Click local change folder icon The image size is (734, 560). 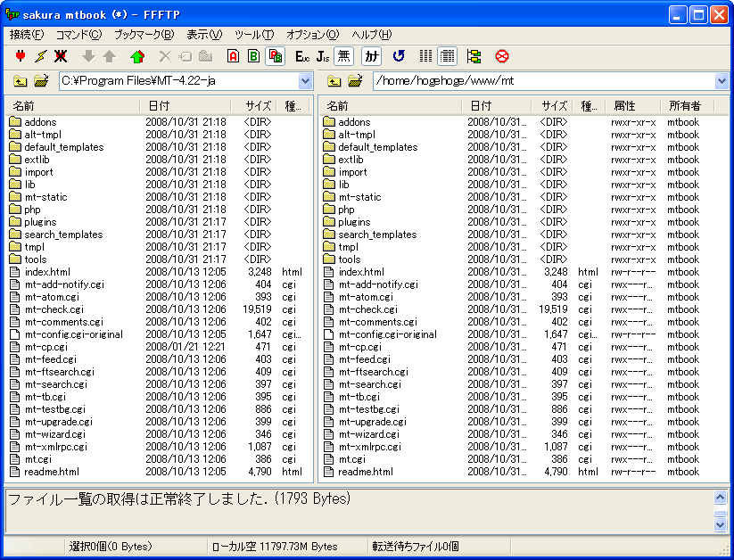41,81
